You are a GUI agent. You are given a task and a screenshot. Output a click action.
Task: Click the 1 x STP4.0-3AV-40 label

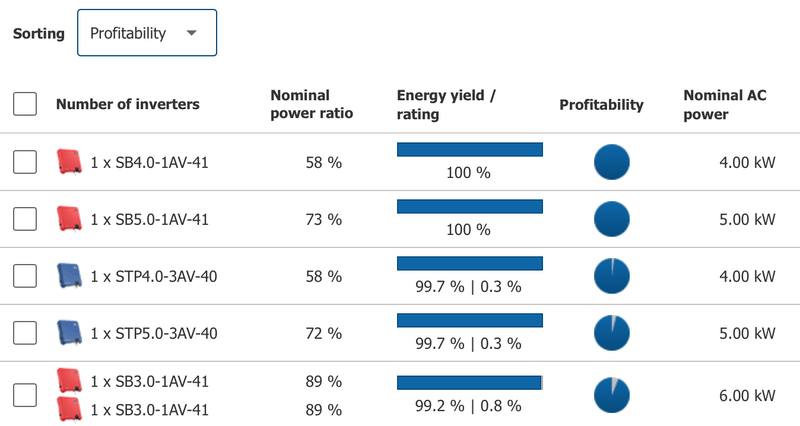pos(153,276)
